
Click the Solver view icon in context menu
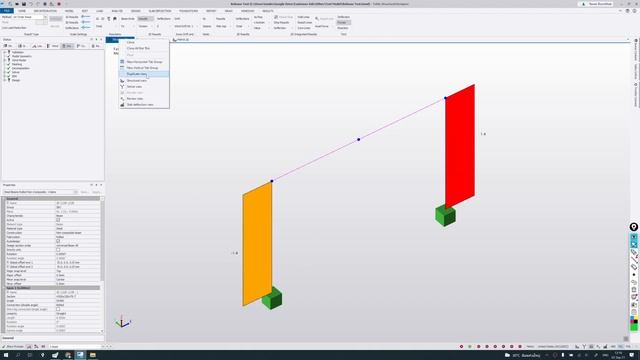[x=122, y=87]
